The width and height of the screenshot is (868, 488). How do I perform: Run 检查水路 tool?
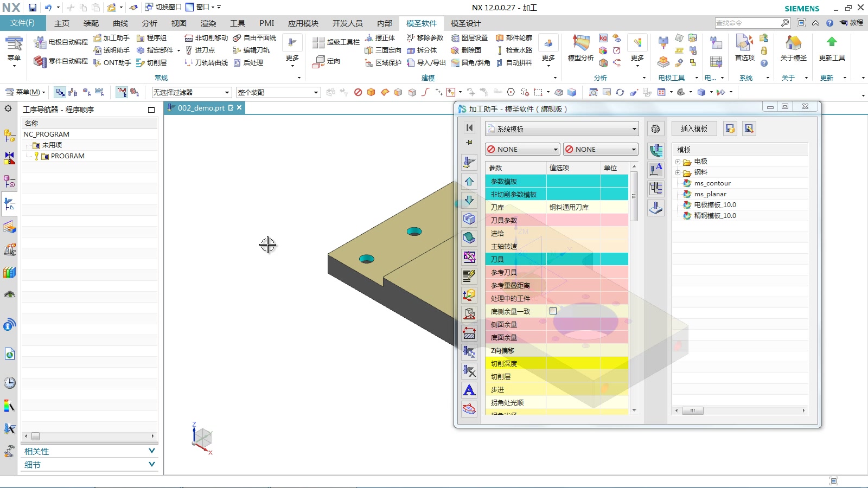point(514,50)
